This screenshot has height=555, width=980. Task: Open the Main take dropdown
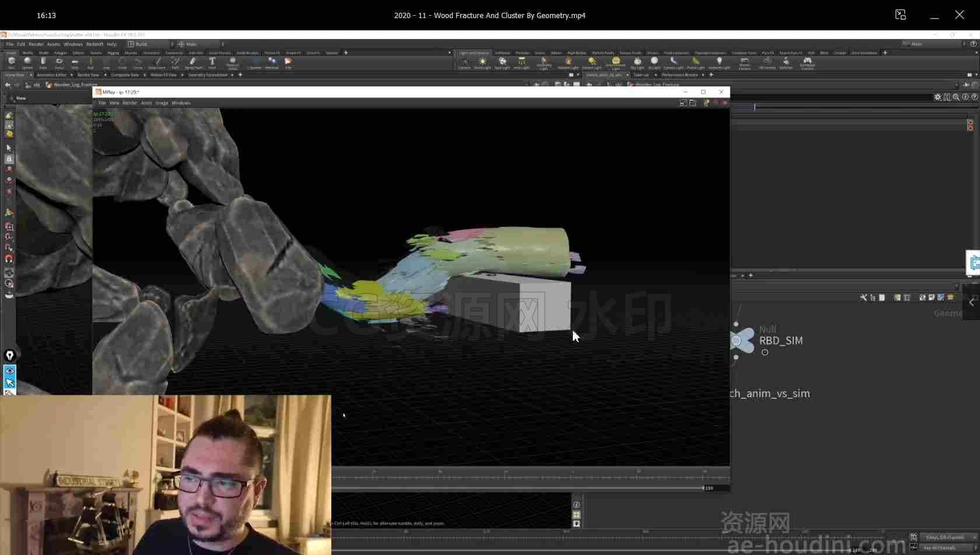click(201, 44)
